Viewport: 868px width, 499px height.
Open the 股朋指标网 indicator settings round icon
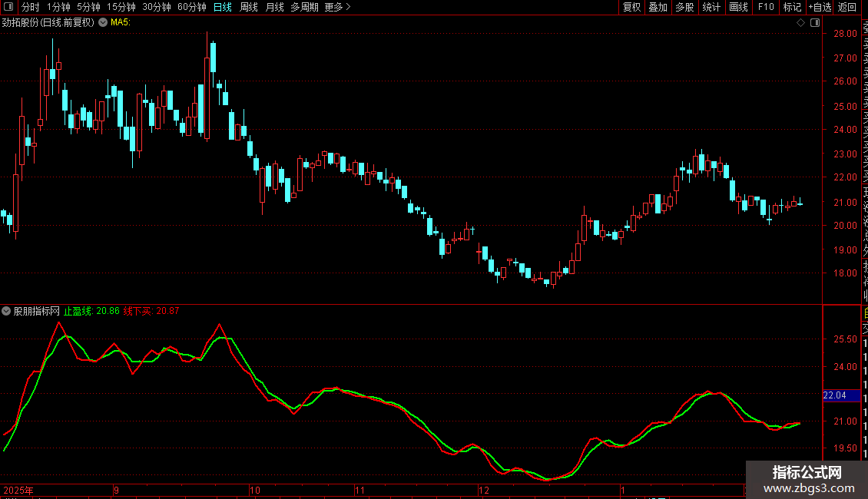[6, 311]
